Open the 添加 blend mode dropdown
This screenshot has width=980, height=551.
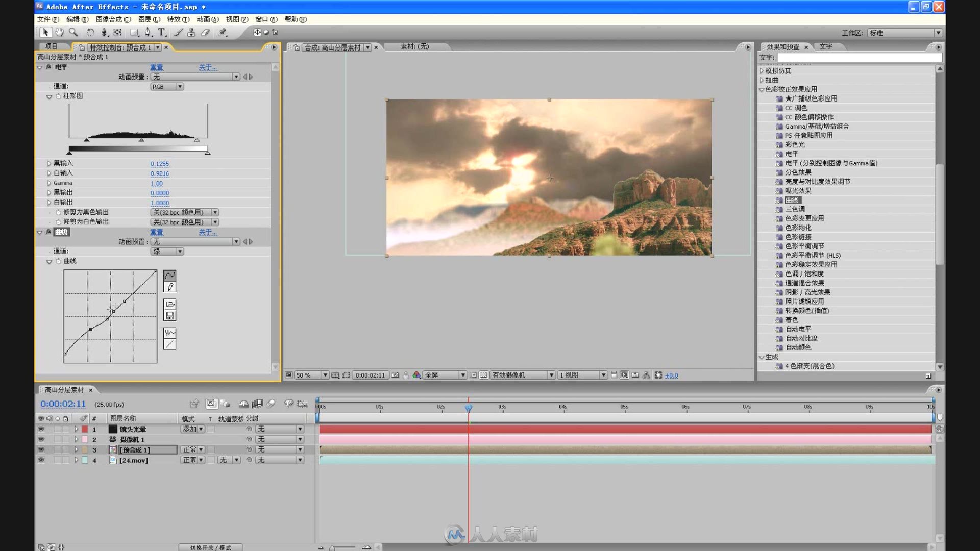[x=193, y=429]
